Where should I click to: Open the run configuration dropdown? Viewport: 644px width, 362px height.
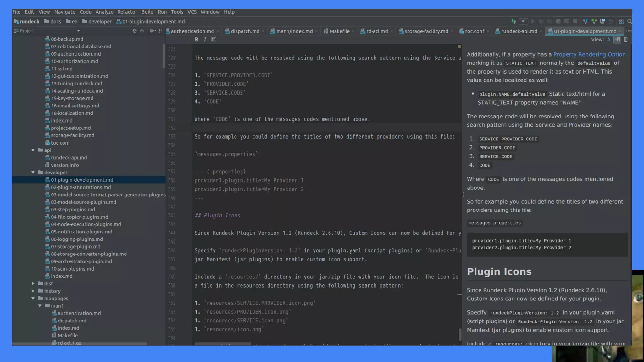coord(523,21)
